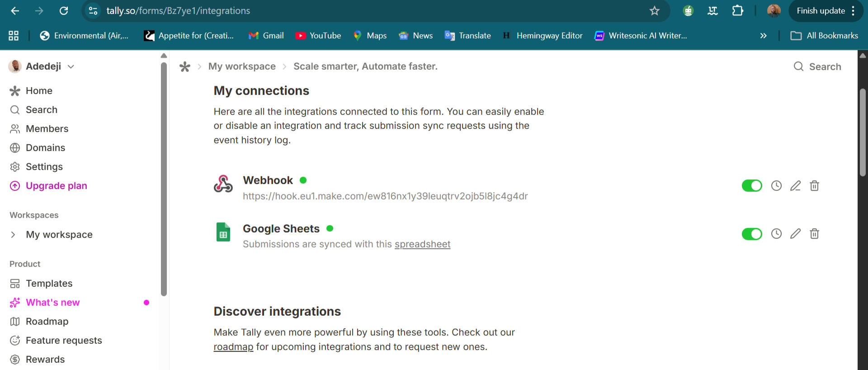Click the roadmap link

233,347
